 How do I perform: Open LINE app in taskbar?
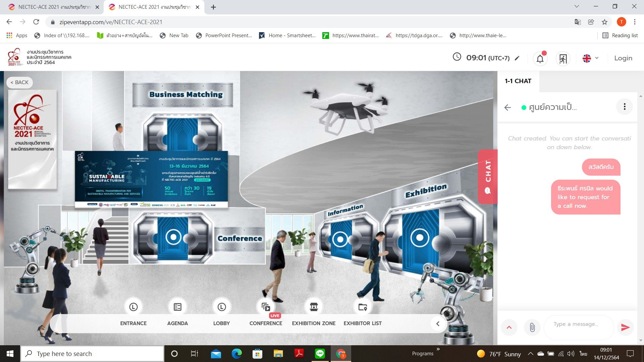pyautogui.click(x=320, y=354)
